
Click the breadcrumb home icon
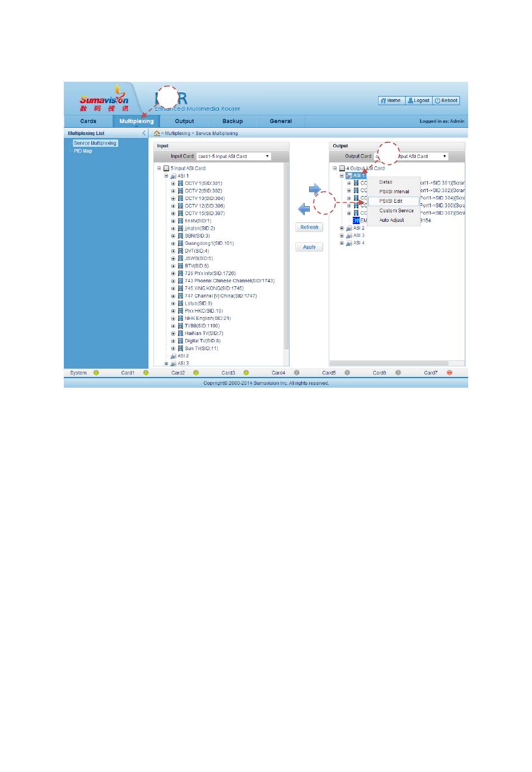click(157, 133)
